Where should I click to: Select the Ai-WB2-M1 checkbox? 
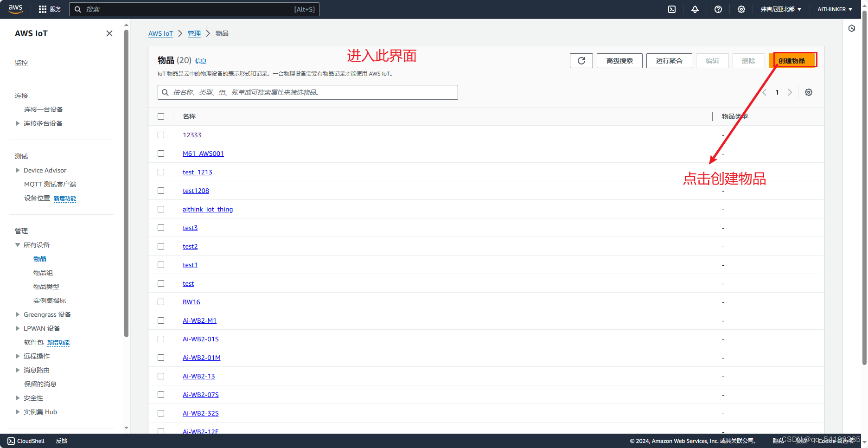pos(161,320)
